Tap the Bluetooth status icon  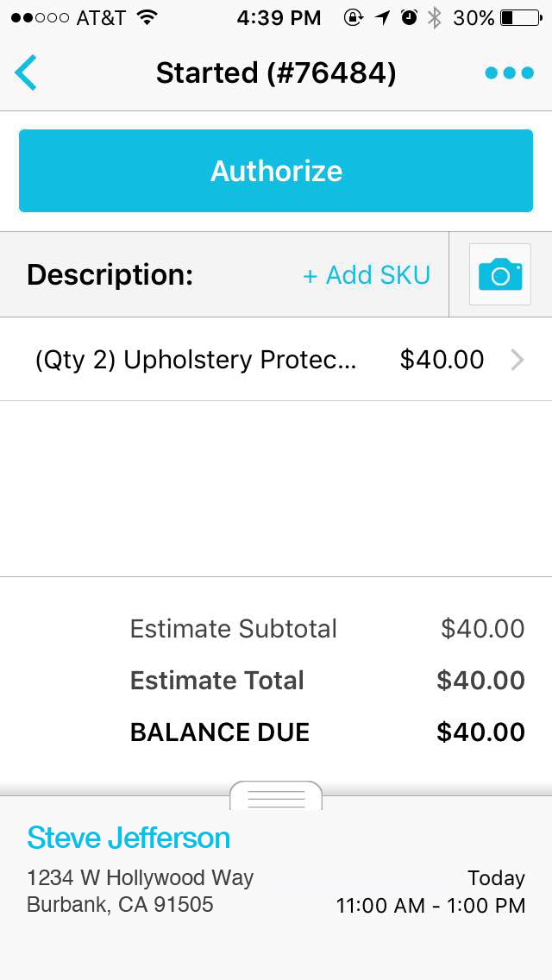[435, 17]
